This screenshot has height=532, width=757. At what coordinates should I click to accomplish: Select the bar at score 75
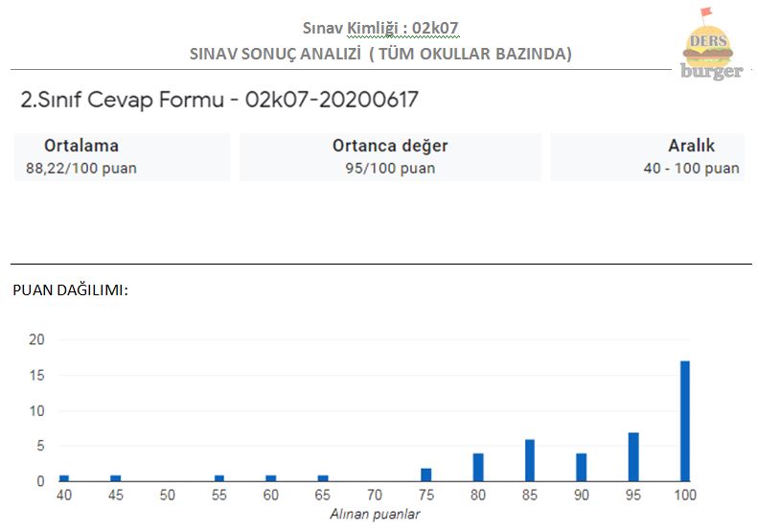click(425, 474)
